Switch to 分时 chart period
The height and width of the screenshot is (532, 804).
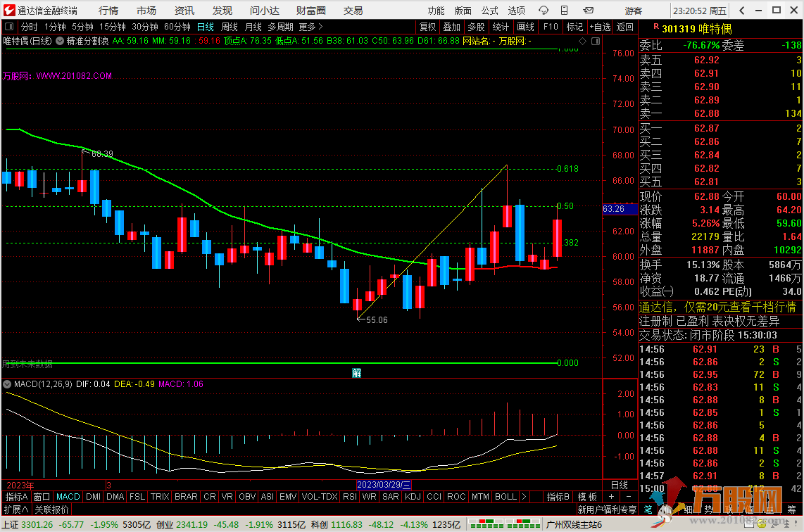(30, 27)
